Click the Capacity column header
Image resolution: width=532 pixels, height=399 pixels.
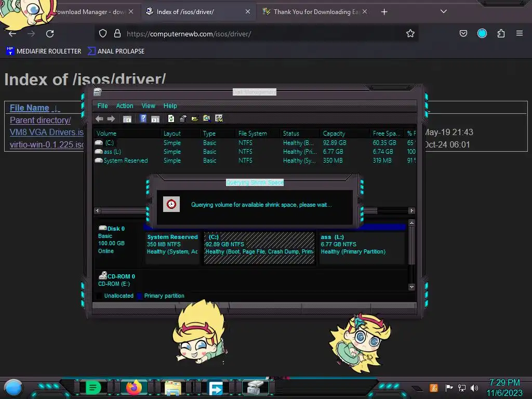coord(345,134)
